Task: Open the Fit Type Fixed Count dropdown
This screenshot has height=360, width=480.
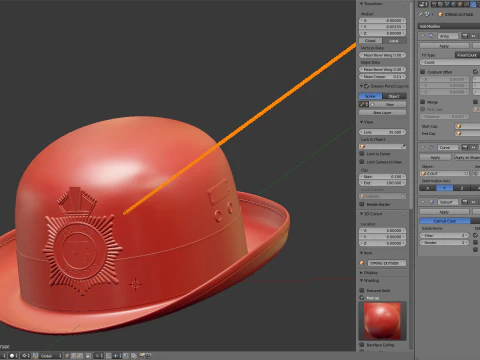Action: click(x=467, y=55)
